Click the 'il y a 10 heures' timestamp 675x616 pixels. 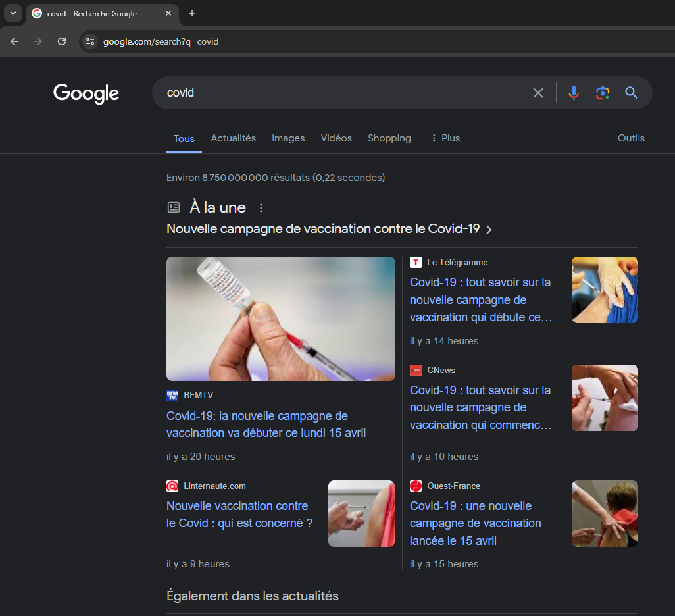pyautogui.click(x=444, y=457)
